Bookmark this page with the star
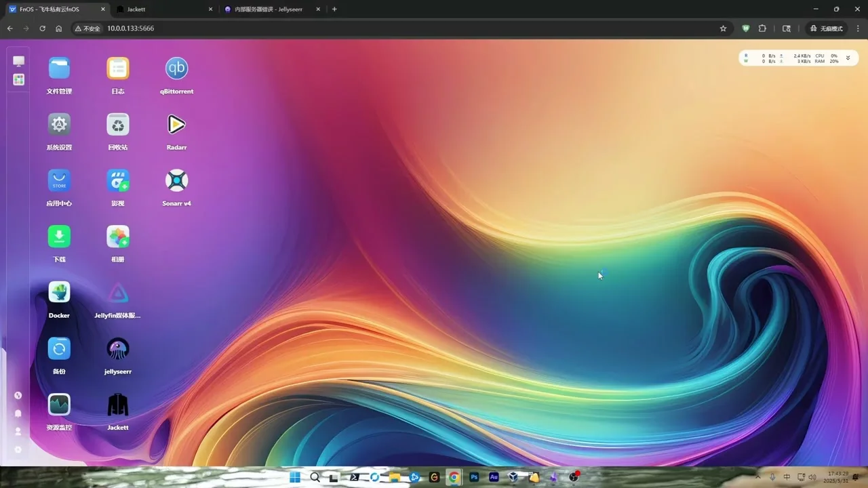The width and height of the screenshot is (868, 488). [723, 28]
